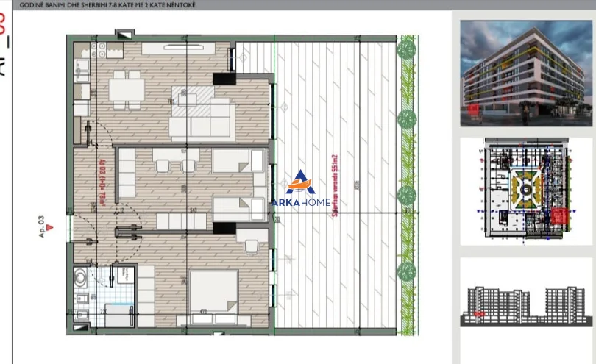Click the red highlighted unit in site plan
The image size is (596, 364).
click(x=560, y=217)
